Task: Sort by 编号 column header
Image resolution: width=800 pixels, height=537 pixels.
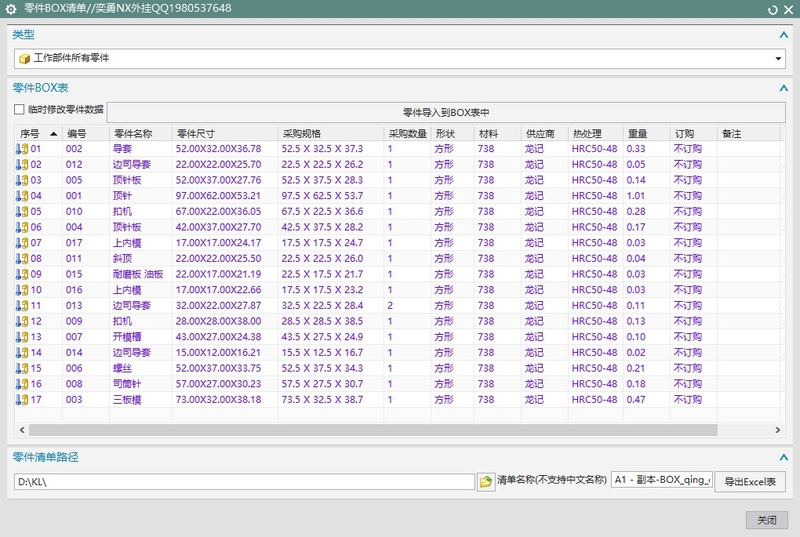Action: (x=86, y=134)
